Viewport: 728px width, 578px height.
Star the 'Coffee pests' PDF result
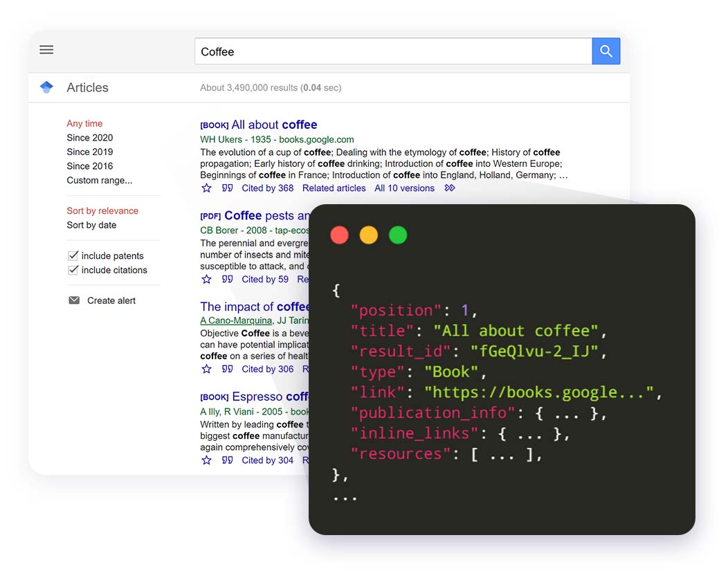pyautogui.click(x=206, y=280)
